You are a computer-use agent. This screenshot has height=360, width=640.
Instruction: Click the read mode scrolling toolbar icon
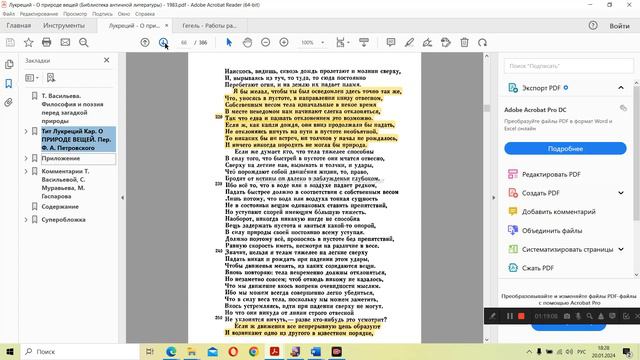pyautogui.click(x=364, y=42)
